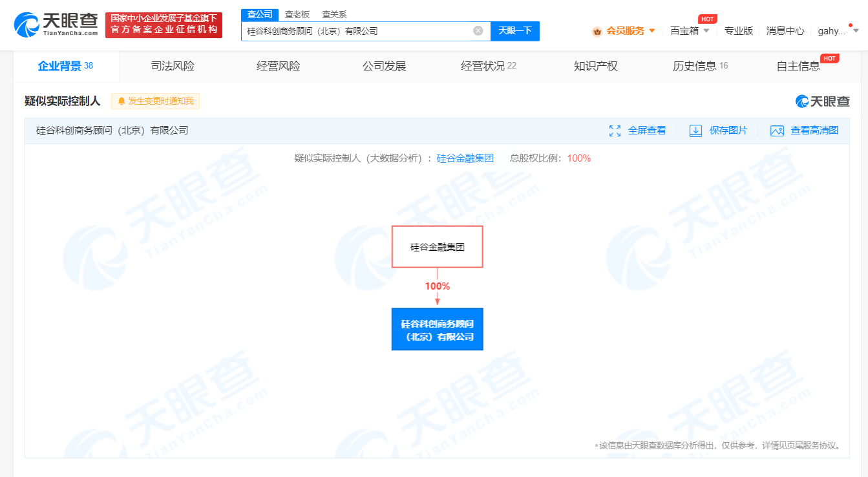
Task: Click the company name in the chart header
Action: coord(112,131)
